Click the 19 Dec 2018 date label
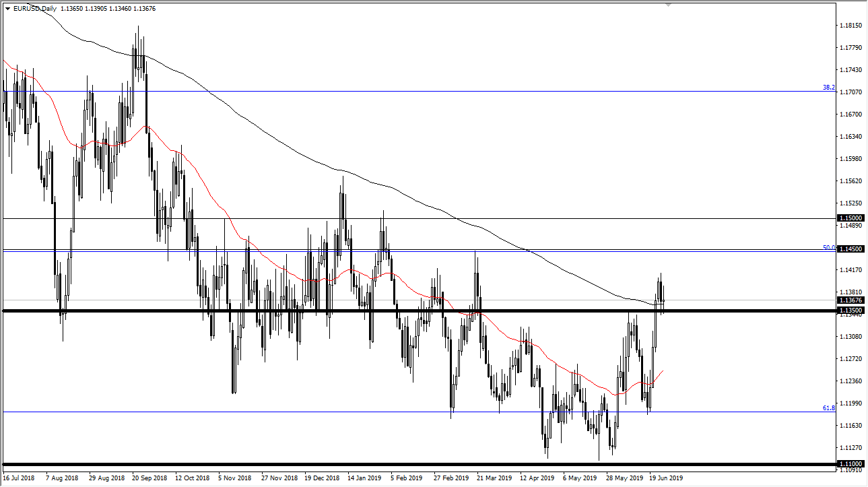Viewport: 868px width, 487px height. coord(322,478)
